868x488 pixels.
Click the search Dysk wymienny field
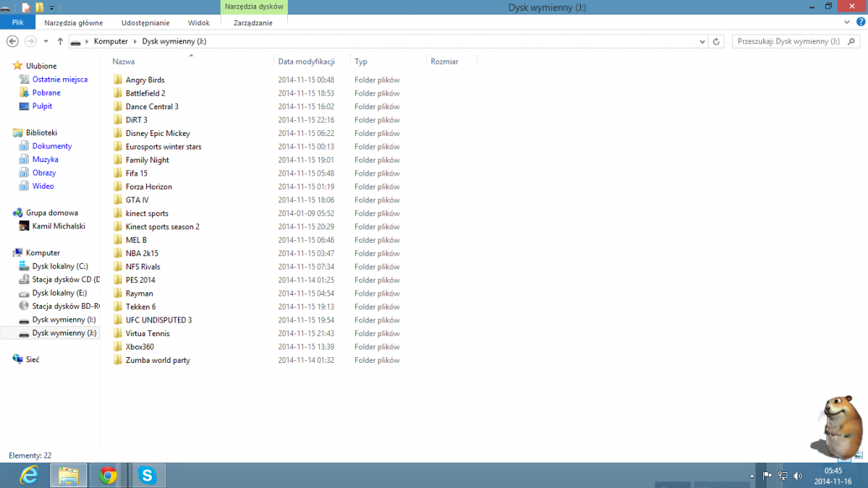[x=796, y=41]
